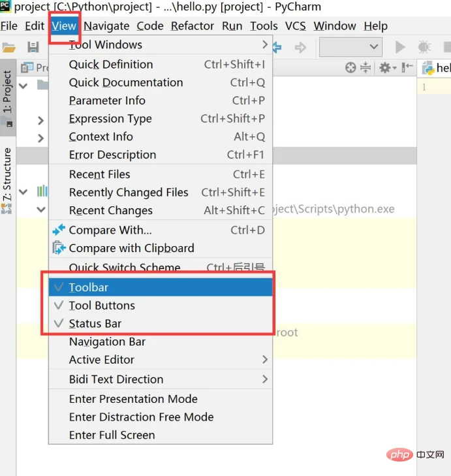Expand the Active Editor submenu
This screenshot has width=451, height=476.
coord(161,359)
